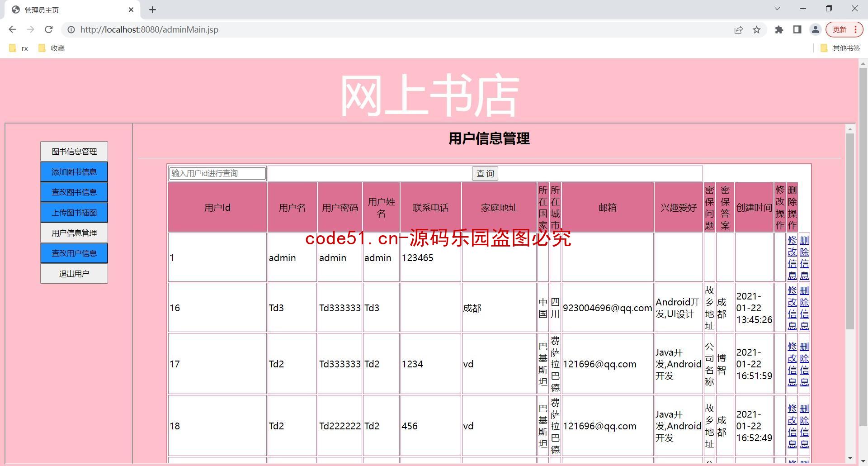Click the 联系电话 column header

point(431,207)
